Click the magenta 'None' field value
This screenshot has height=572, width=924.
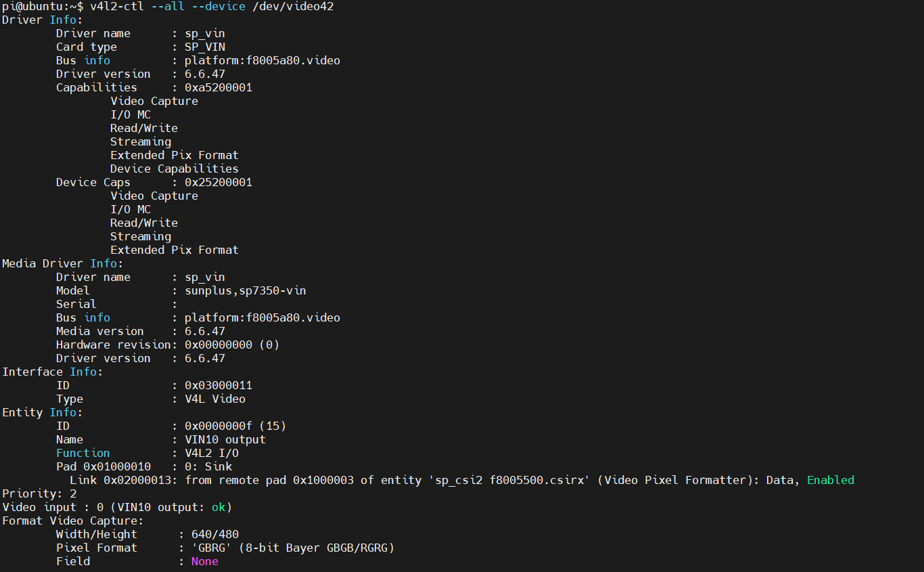point(205,561)
